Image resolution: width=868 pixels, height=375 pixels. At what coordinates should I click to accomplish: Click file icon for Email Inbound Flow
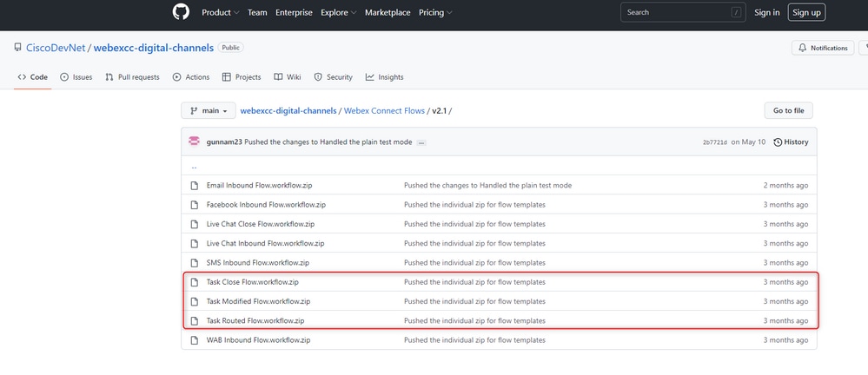(195, 185)
